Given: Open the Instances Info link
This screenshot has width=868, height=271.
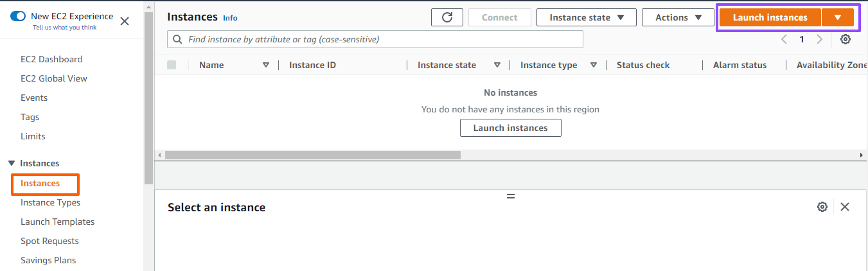Looking at the screenshot, I should point(230,18).
